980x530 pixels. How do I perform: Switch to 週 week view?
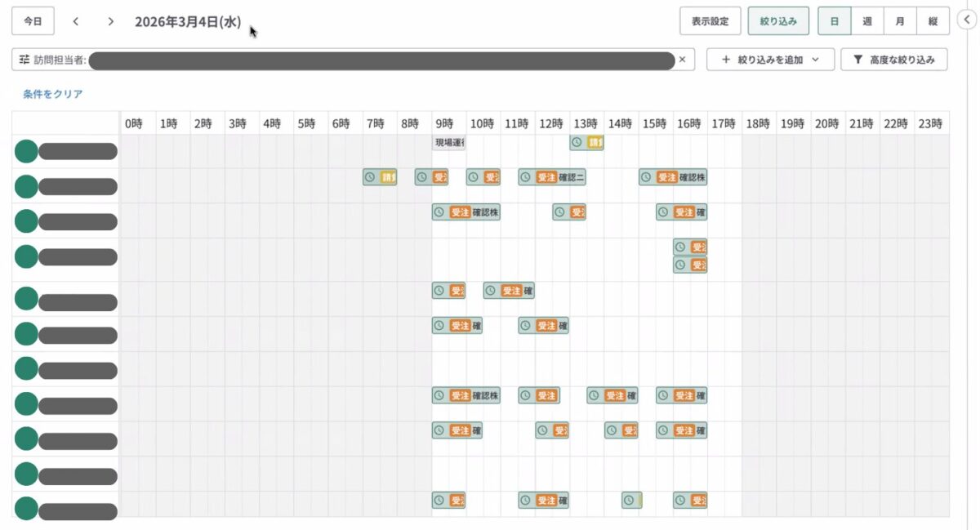tap(866, 21)
